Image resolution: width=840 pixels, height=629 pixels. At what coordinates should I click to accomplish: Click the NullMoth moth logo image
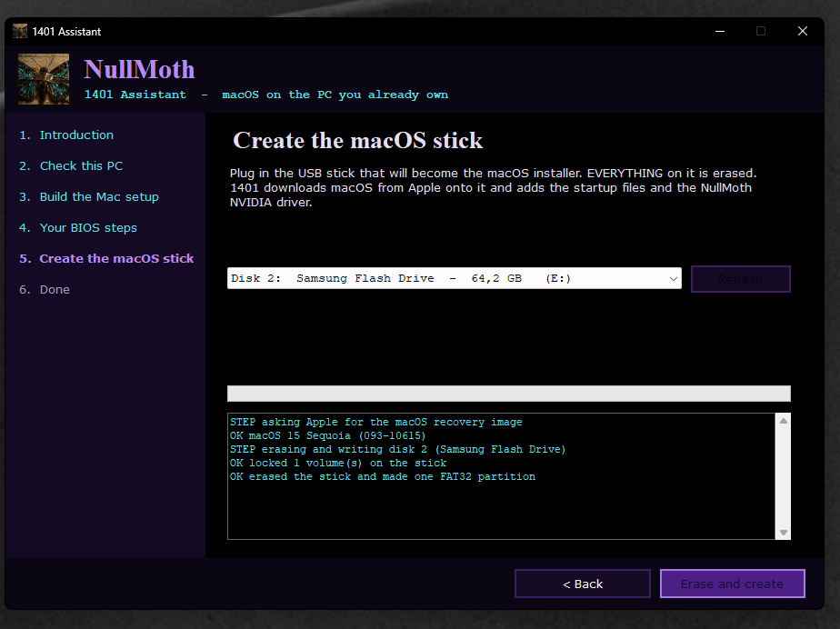pos(44,79)
